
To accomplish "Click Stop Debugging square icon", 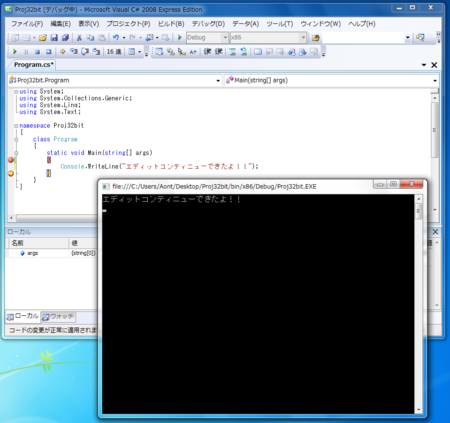I will click(x=37, y=52).
